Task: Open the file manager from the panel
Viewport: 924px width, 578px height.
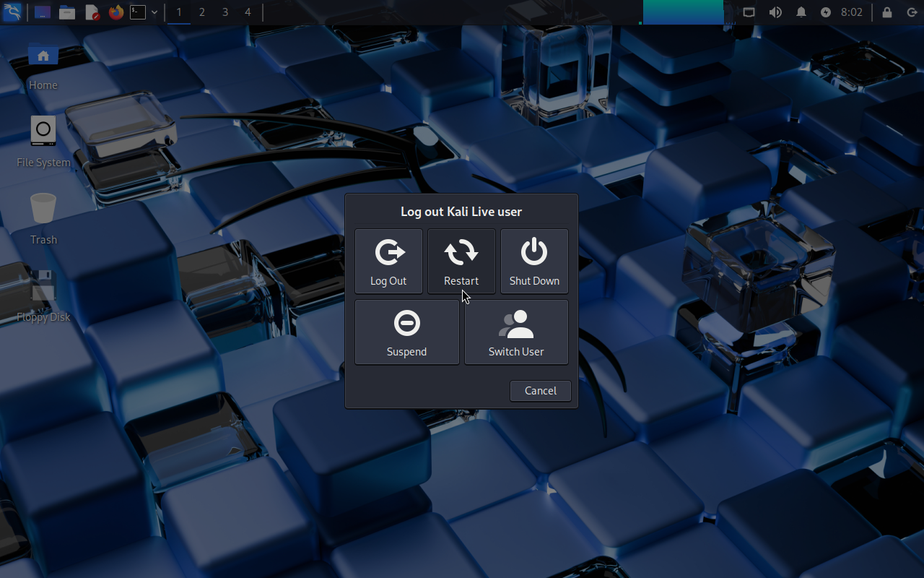Action: [x=67, y=12]
